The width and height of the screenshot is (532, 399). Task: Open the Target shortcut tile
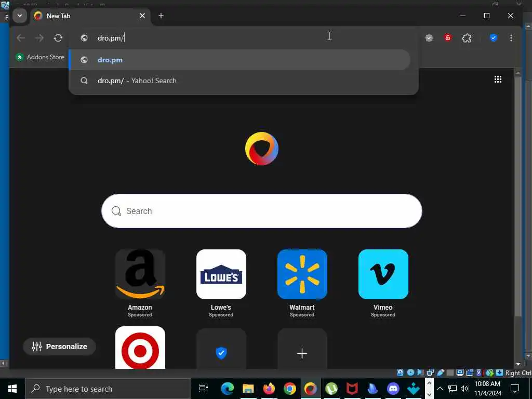(x=140, y=348)
